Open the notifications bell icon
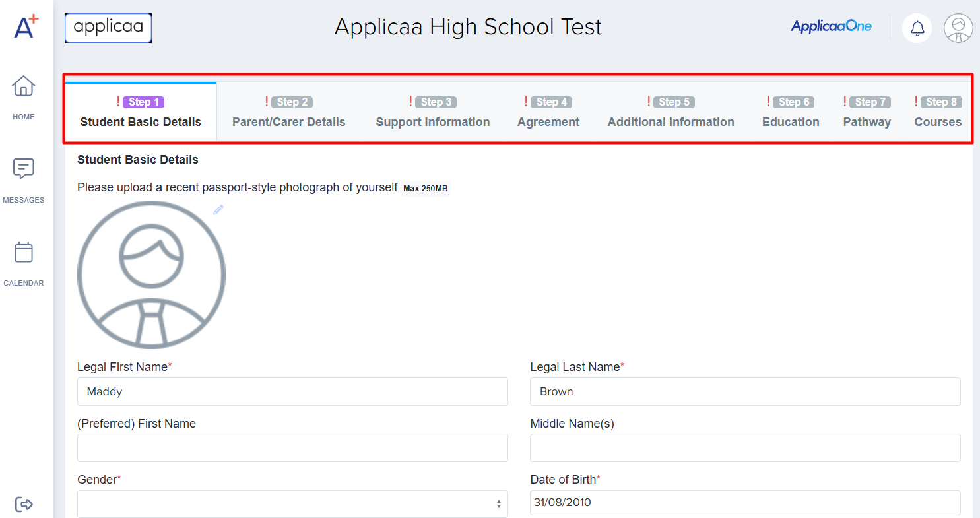 coord(917,28)
